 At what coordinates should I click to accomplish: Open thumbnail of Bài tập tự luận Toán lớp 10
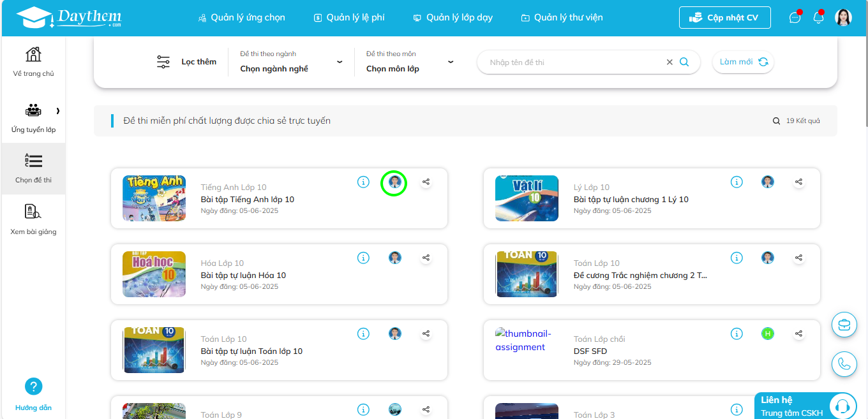[x=154, y=350]
